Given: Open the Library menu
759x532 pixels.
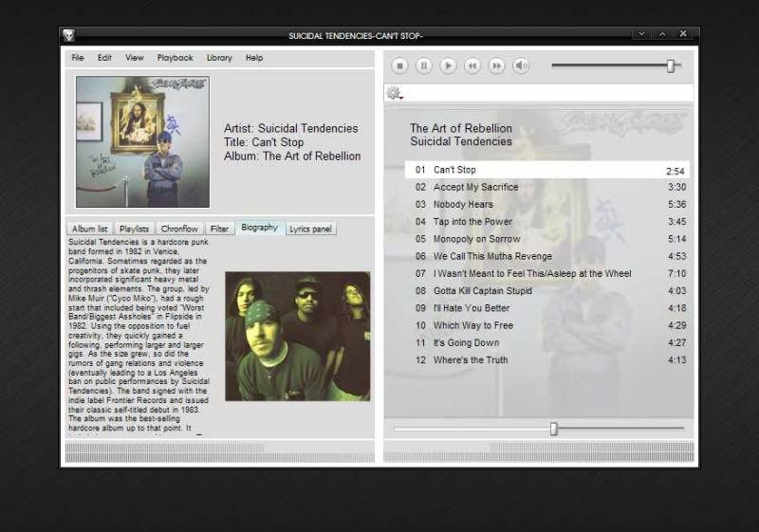Looking at the screenshot, I should [219, 58].
